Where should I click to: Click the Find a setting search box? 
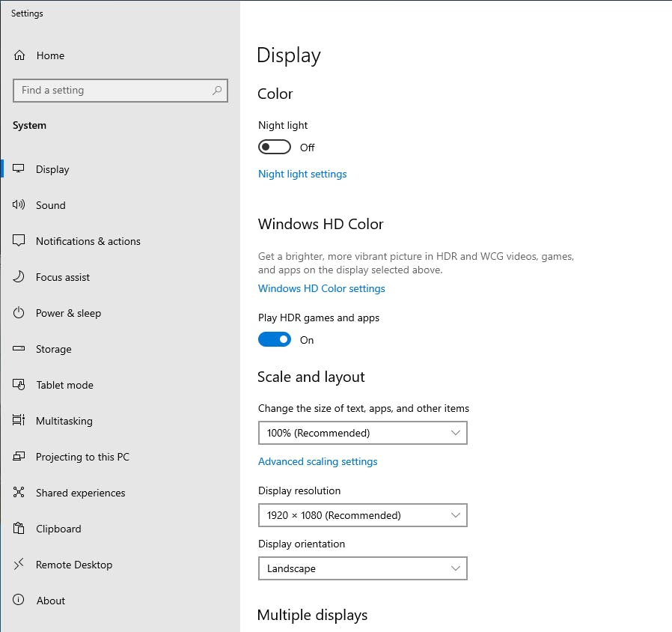pyautogui.click(x=120, y=91)
